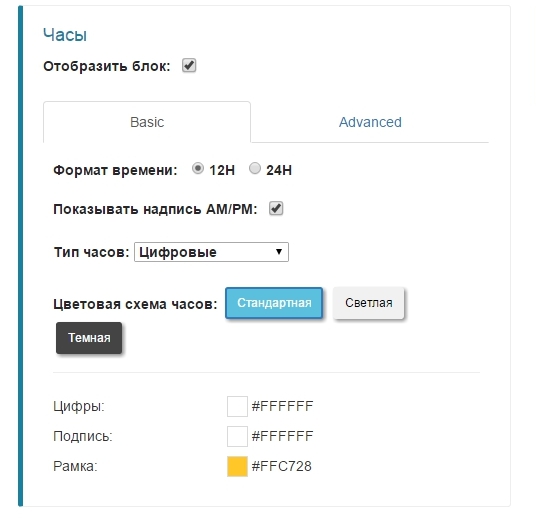Choose the Светлая color scheme
This screenshot has height=521, width=536.
click(369, 303)
